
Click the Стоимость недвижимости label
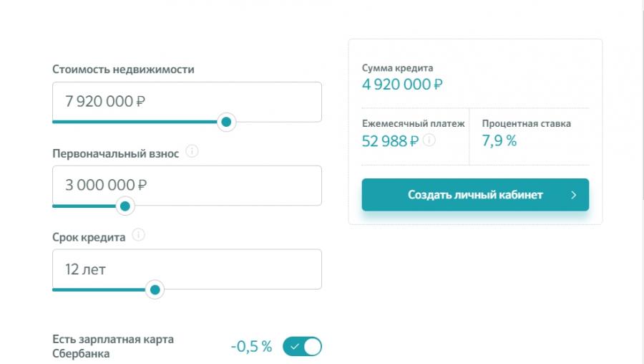123,69
